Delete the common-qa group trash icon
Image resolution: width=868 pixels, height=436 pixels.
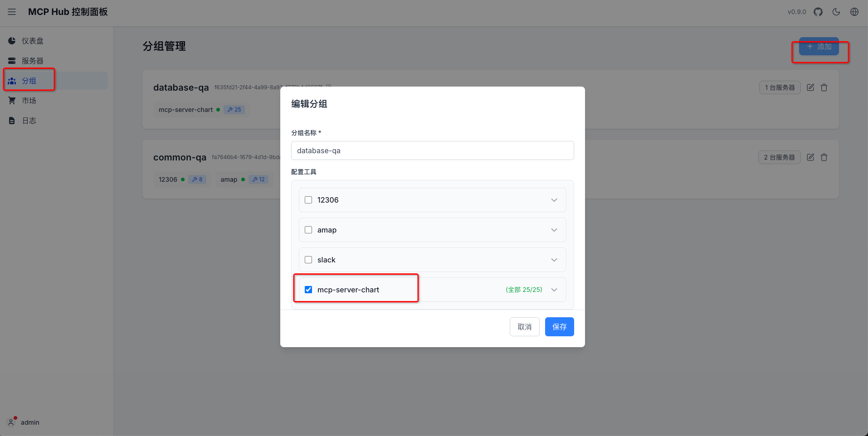(824, 157)
